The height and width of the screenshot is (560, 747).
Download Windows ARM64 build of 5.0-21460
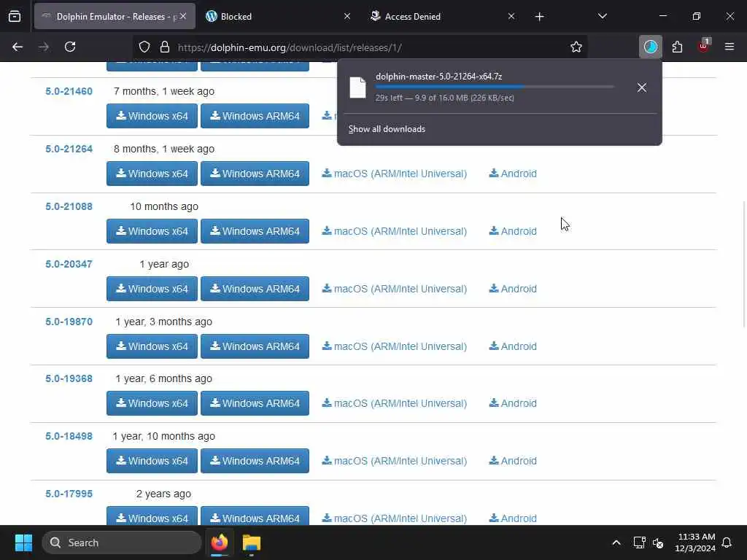click(x=255, y=116)
